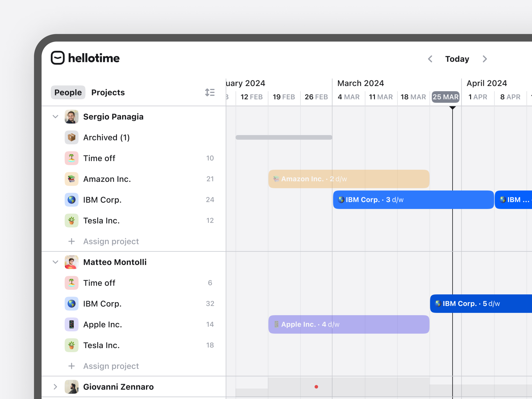Viewport: 532px width, 399px height.
Task: Select the People tab
Action: point(68,92)
